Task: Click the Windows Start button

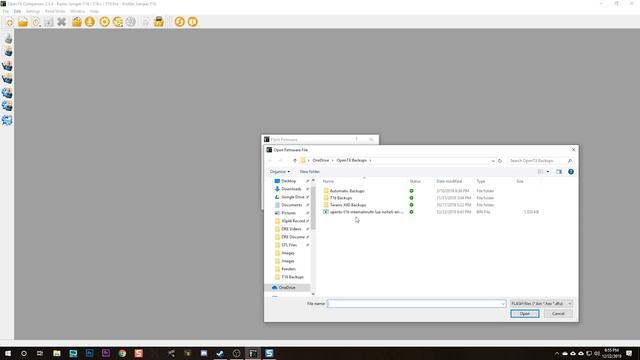Action: (7, 353)
